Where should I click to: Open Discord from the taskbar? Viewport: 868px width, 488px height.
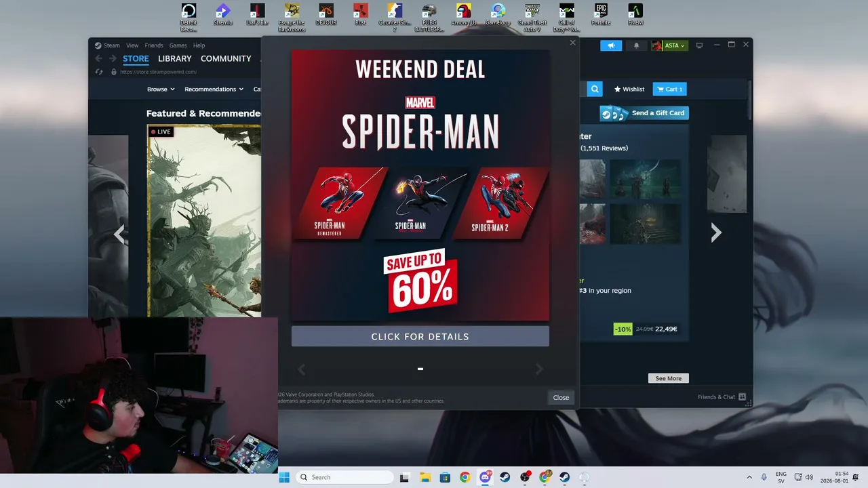point(485,477)
